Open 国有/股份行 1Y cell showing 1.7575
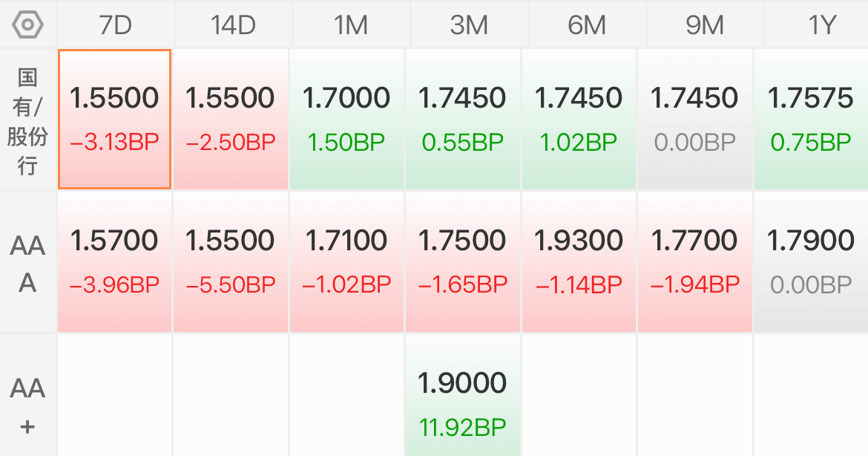This screenshot has width=868, height=456. click(811, 120)
